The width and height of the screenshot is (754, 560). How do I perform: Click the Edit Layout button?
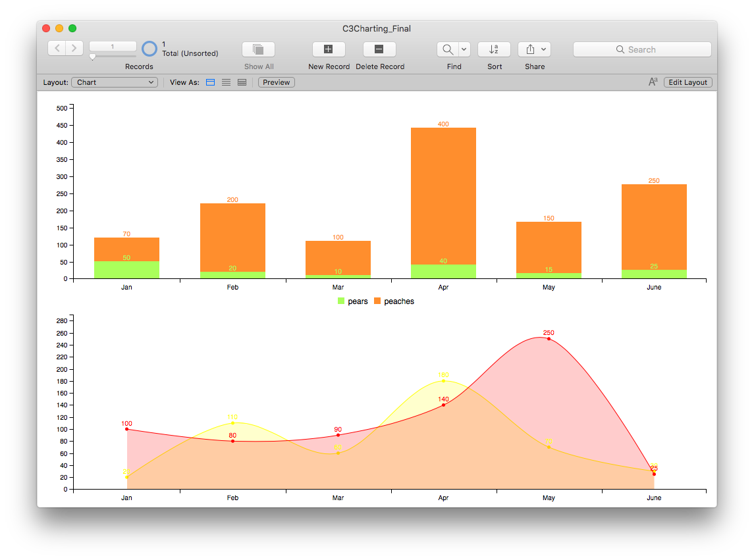(687, 82)
